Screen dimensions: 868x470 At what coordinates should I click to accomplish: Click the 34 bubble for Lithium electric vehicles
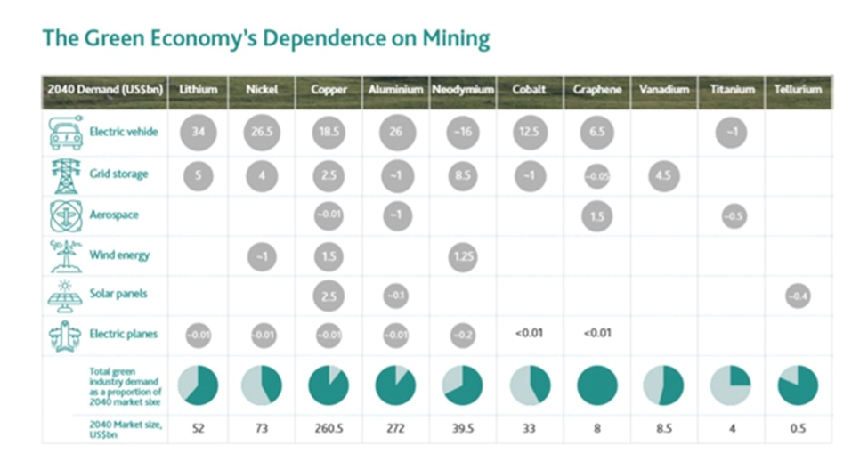(198, 133)
